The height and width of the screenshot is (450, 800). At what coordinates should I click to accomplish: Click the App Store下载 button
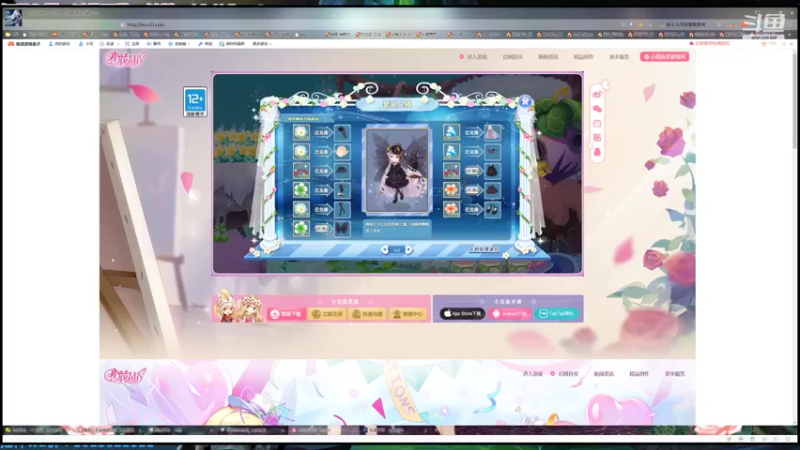[462, 313]
